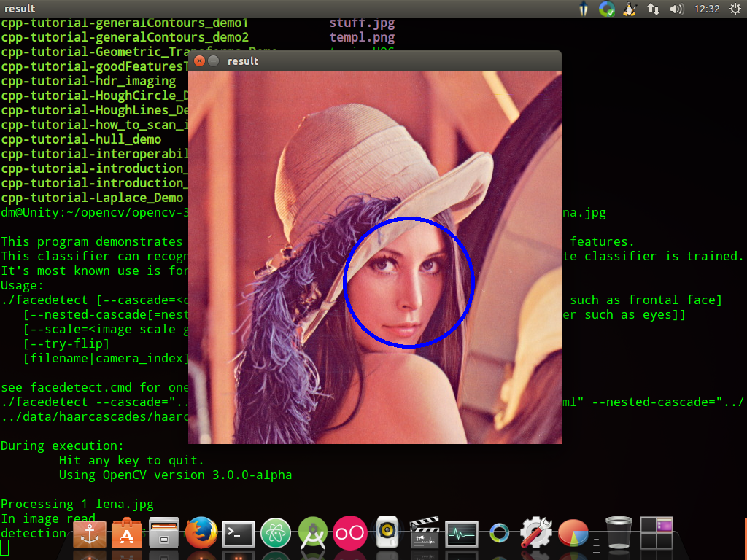Launch Firefox from the dock
The width and height of the screenshot is (747, 560).
(x=201, y=533)
